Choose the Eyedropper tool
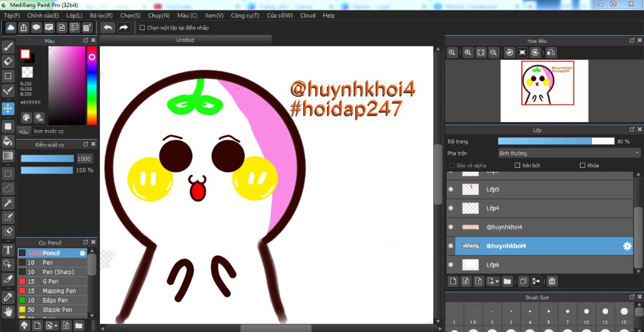This screenshot has height=332, width=644. click(8, 297)
